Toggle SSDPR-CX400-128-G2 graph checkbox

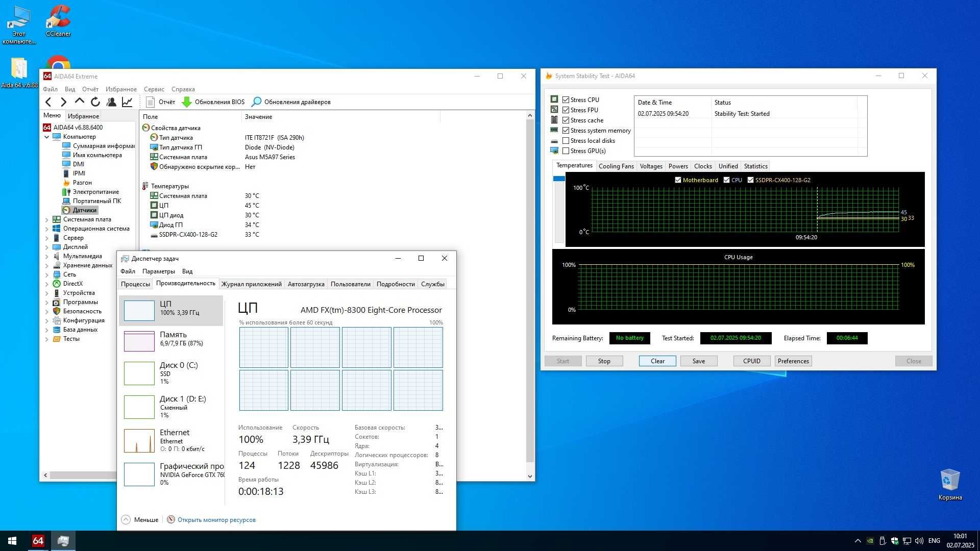(x=750, y=180)
